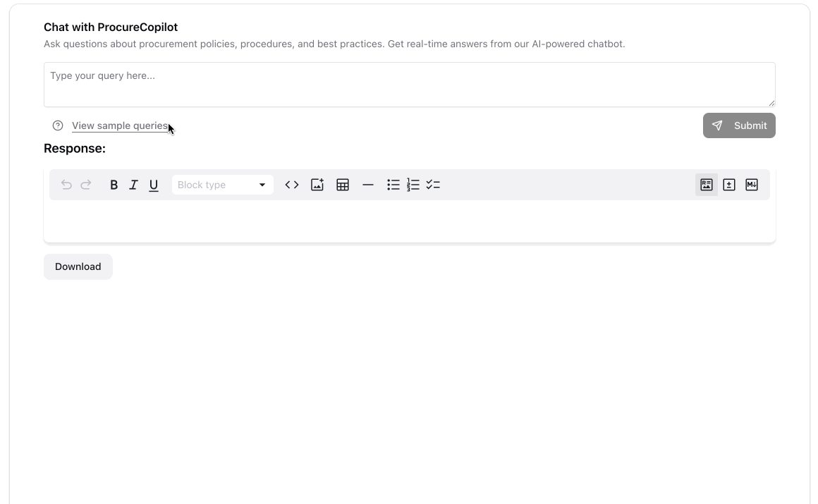Start a checklist
The width and height of the screenshot is (818, 504).
433,185
